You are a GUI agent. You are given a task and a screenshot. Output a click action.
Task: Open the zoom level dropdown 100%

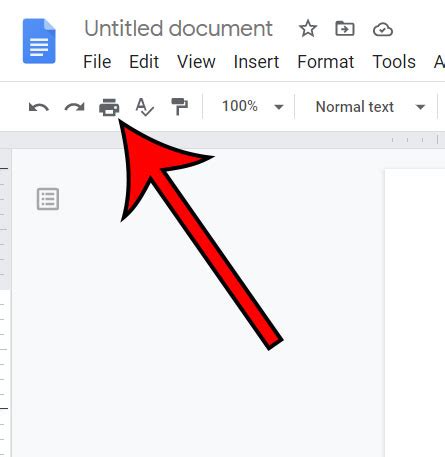[252, 107]
